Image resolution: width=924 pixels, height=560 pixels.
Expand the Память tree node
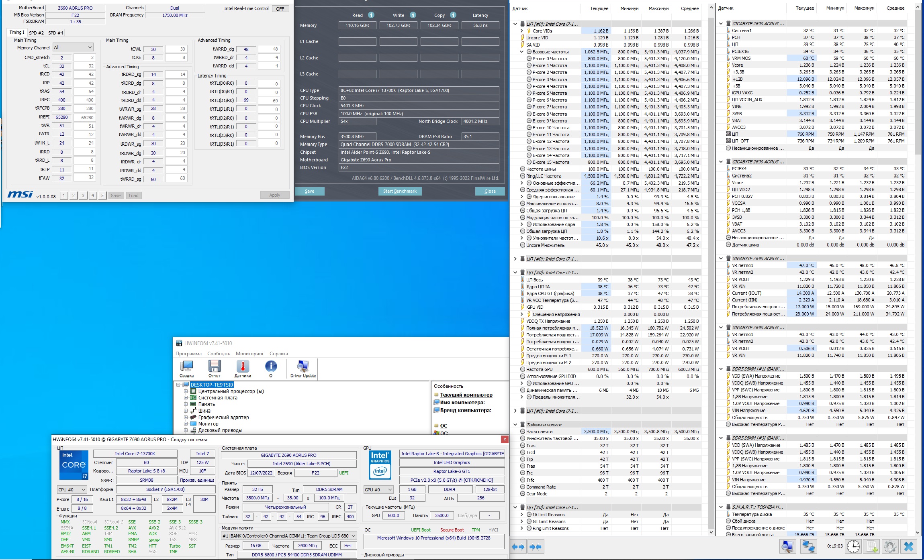[x=186, y=404]
